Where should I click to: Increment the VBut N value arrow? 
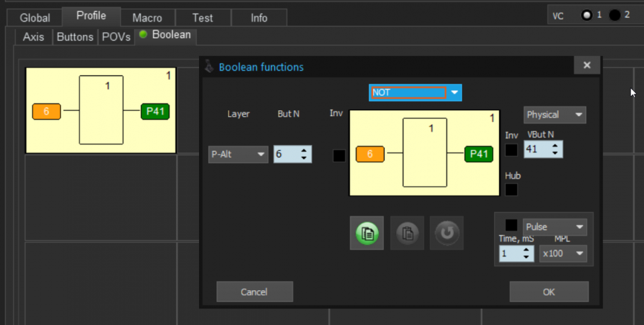point(555,146)
